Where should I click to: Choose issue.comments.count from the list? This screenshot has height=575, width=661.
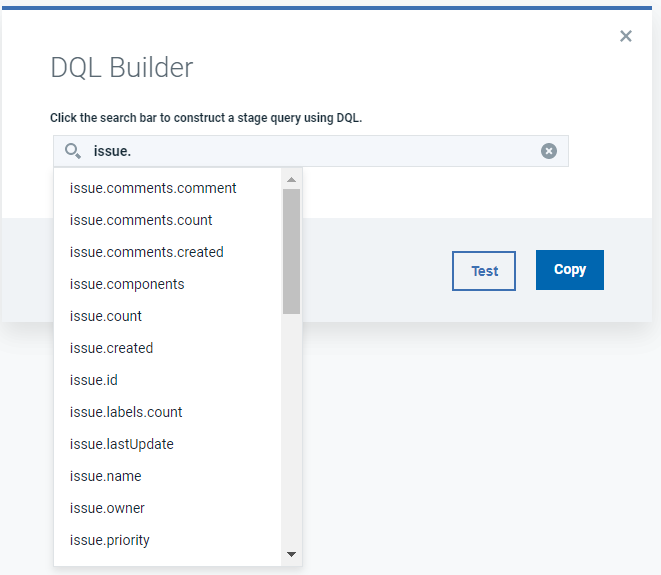point(141,220)
